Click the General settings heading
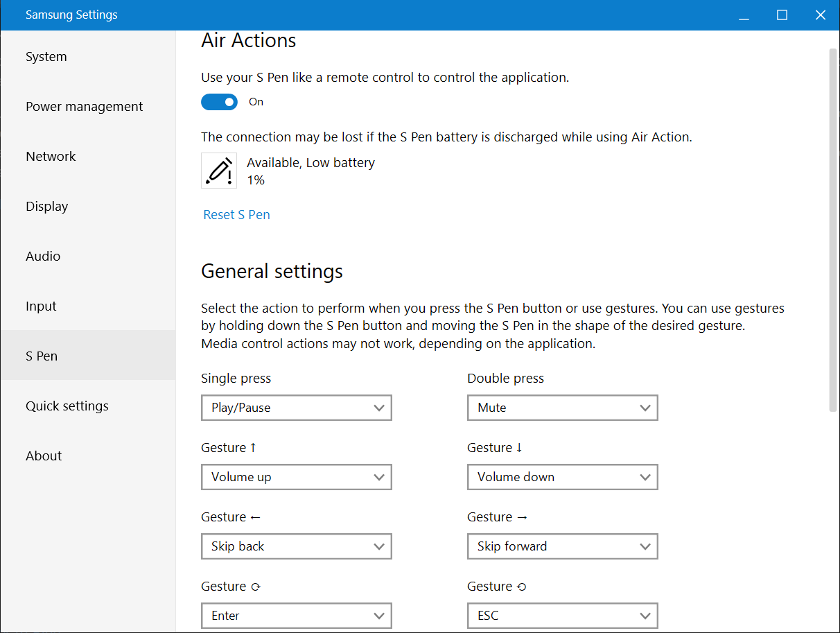Screen dimensions: 840x633 (x=272, y=271)
